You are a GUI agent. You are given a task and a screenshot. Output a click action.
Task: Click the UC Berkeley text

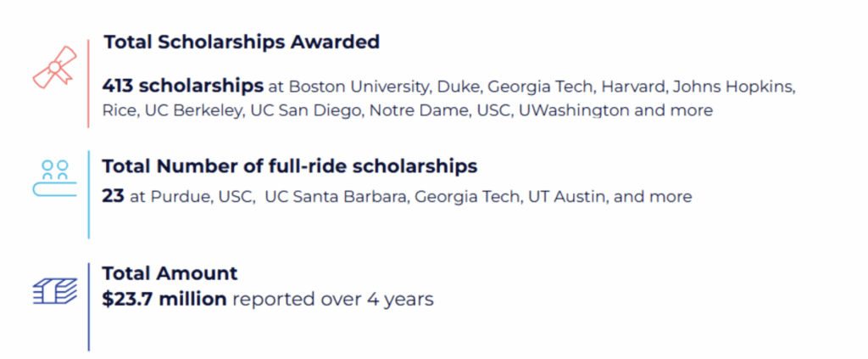(193, 111)
